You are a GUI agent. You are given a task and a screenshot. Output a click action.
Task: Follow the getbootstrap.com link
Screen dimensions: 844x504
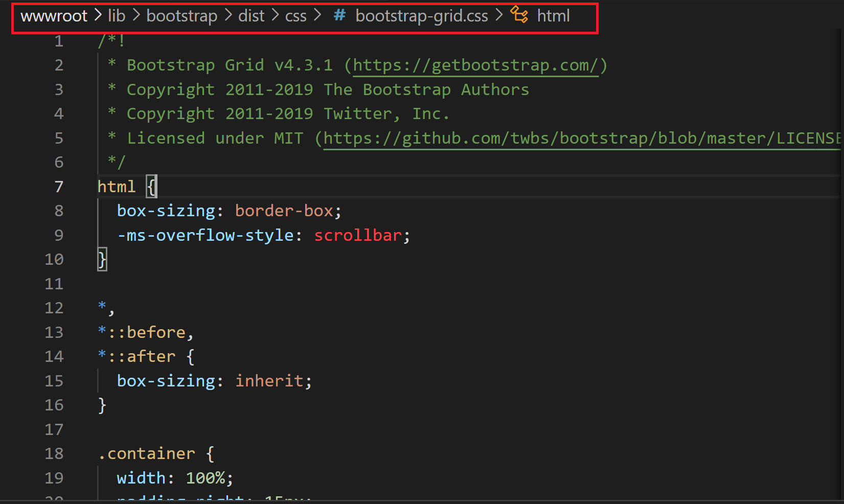point(475,65)
